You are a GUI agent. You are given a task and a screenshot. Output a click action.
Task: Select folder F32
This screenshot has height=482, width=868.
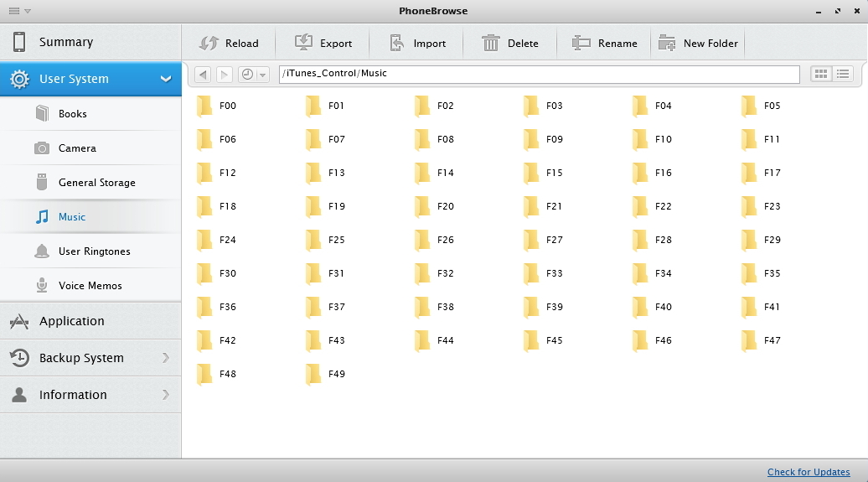pyautogui.click(x=435, y=273)
